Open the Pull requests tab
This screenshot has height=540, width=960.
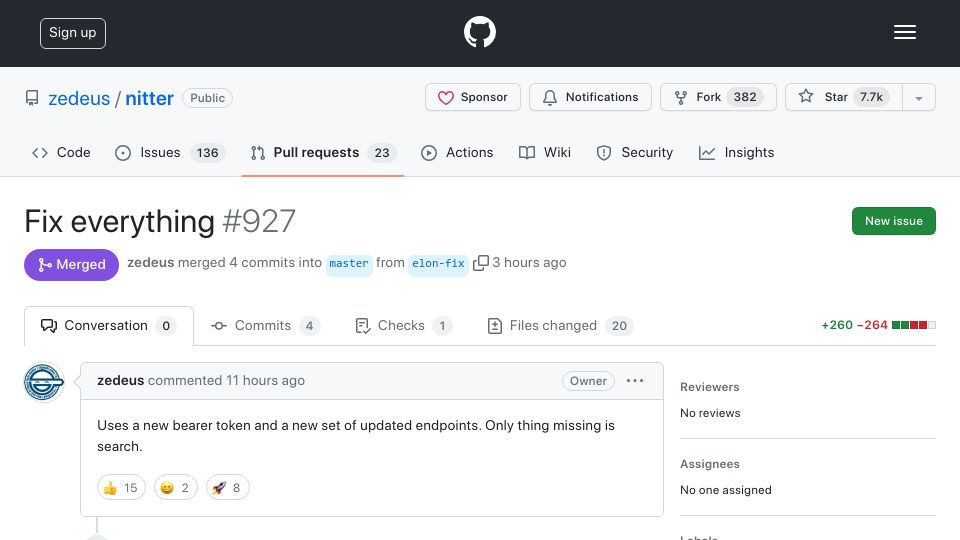(323, 152)
